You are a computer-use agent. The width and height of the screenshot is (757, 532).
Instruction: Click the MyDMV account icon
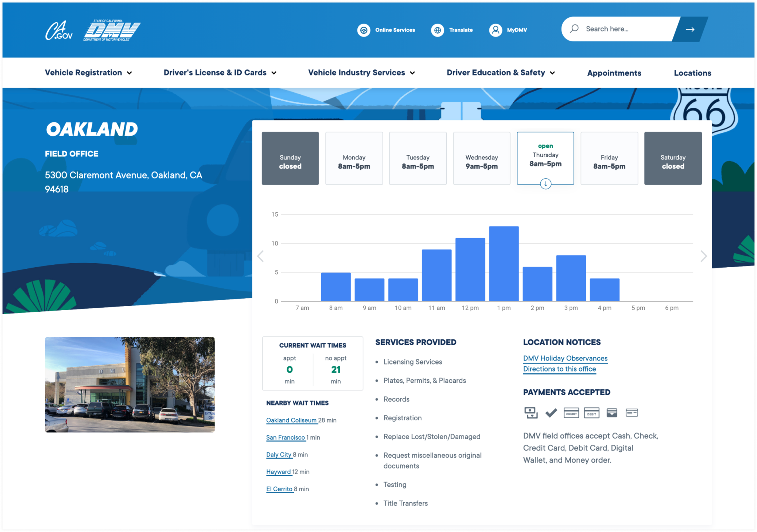pyautogui.click(x=495, y=30)
